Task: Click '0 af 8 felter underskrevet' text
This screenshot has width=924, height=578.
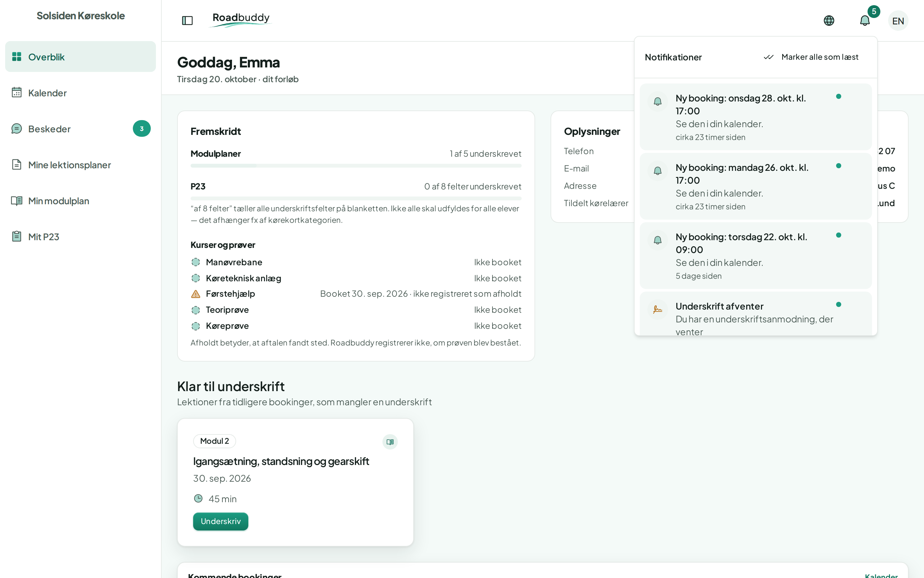Action: [x=473, y=187]
